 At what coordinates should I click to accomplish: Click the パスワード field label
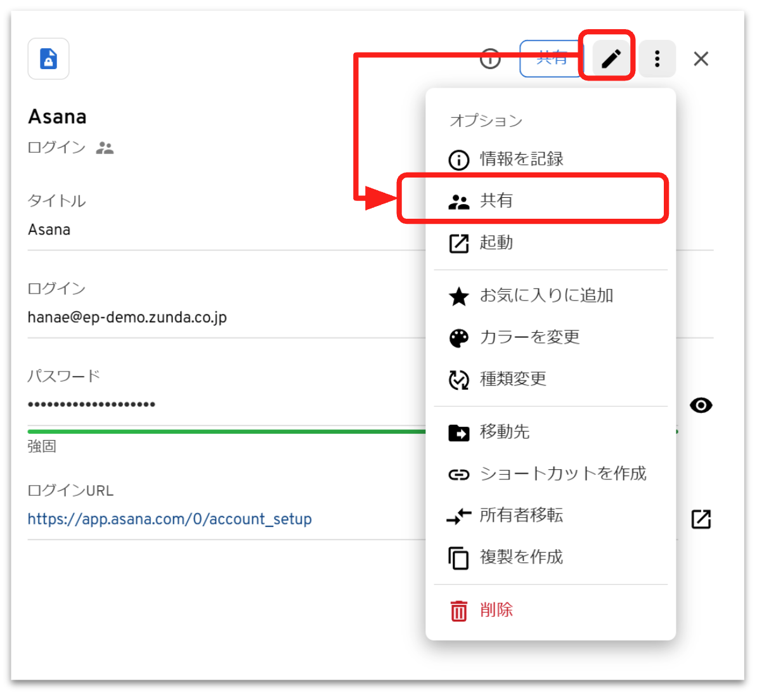pyautogui.click(x=64, y=375)
